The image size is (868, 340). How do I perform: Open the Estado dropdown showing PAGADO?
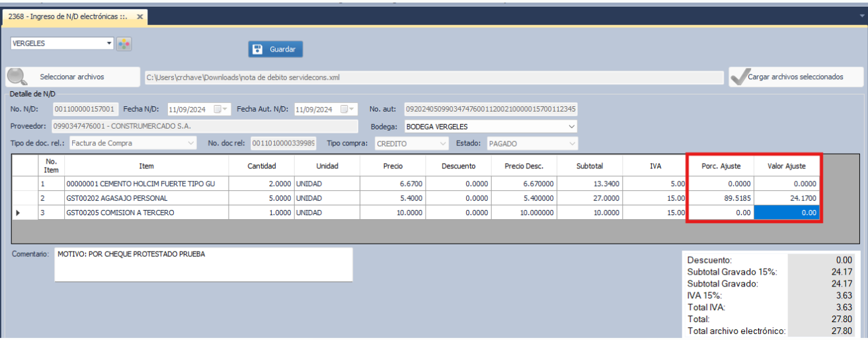[x=571, y=143]
